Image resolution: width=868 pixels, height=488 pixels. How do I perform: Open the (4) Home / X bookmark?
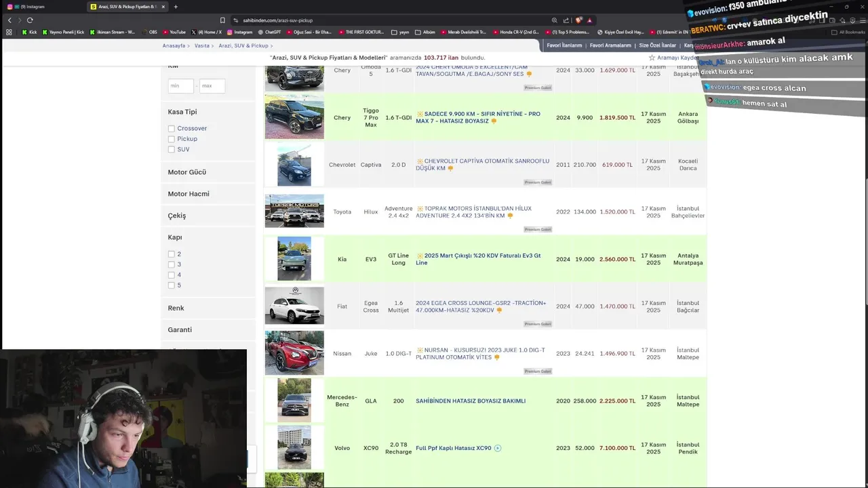[207, 32]
